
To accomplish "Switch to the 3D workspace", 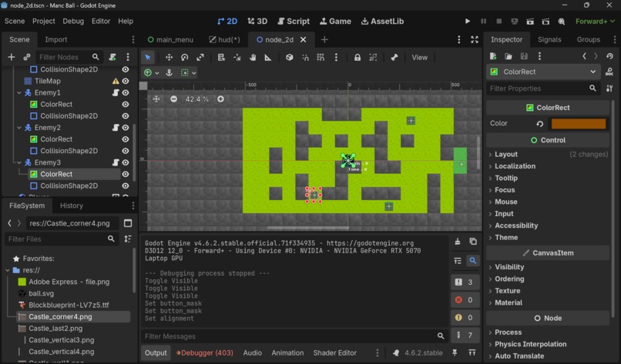I will tap(257, 22).
